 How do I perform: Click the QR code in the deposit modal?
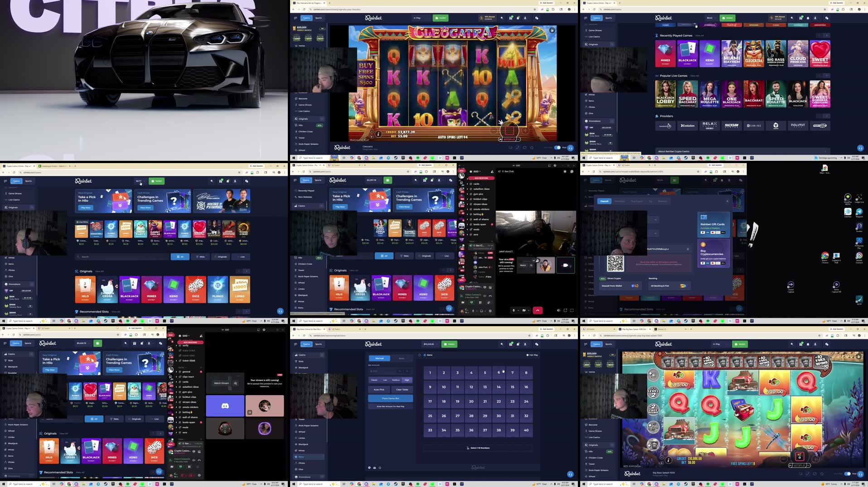[615, 263]
